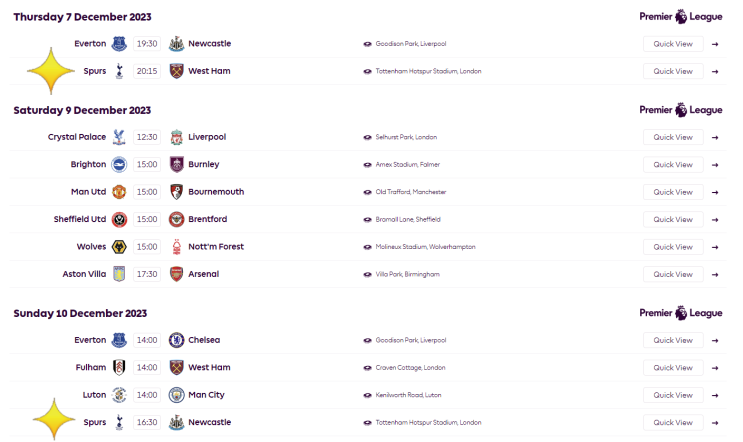Viewport: 743px width, 442px height.
Task: Click the arrow for Fulham vs West Ham
Action: [715, 368]
